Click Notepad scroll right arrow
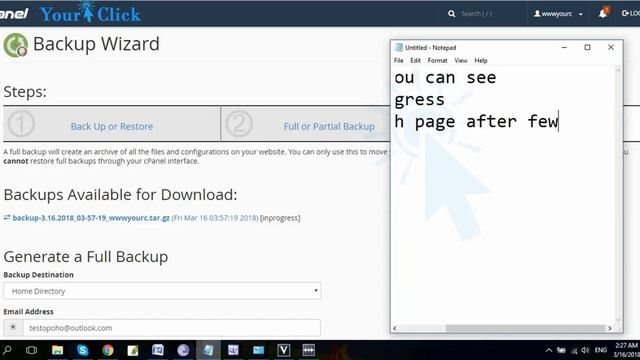 (610, 328)
